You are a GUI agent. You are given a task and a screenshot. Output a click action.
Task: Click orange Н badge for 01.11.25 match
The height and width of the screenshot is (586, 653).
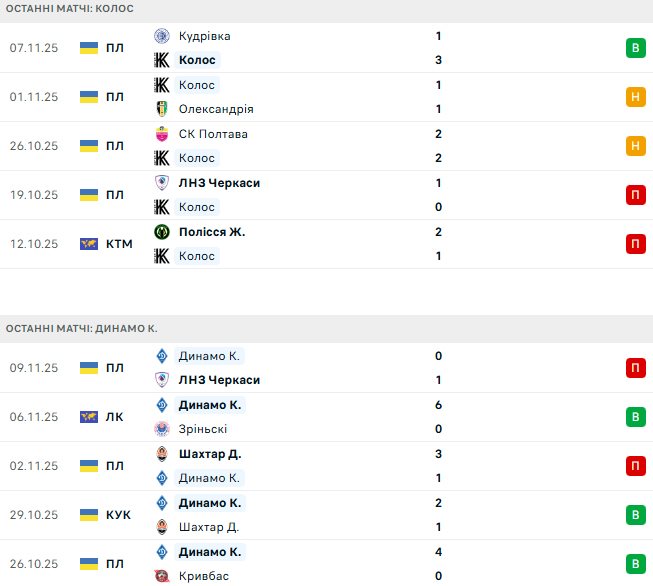634,97
